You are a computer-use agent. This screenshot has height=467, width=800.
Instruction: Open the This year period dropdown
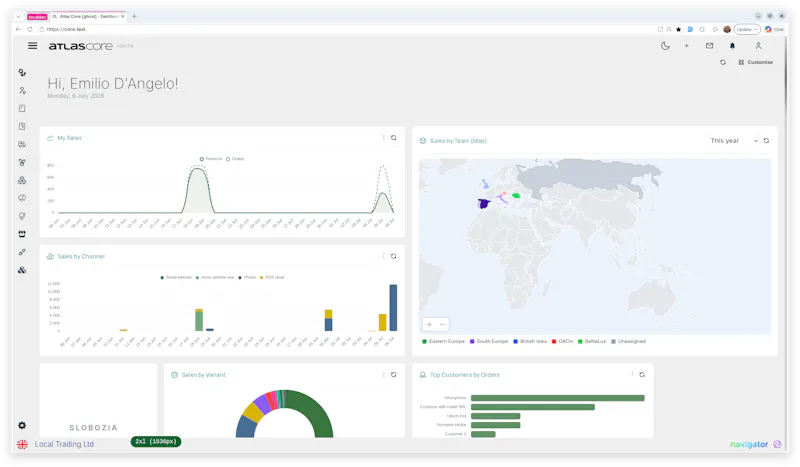734,141
